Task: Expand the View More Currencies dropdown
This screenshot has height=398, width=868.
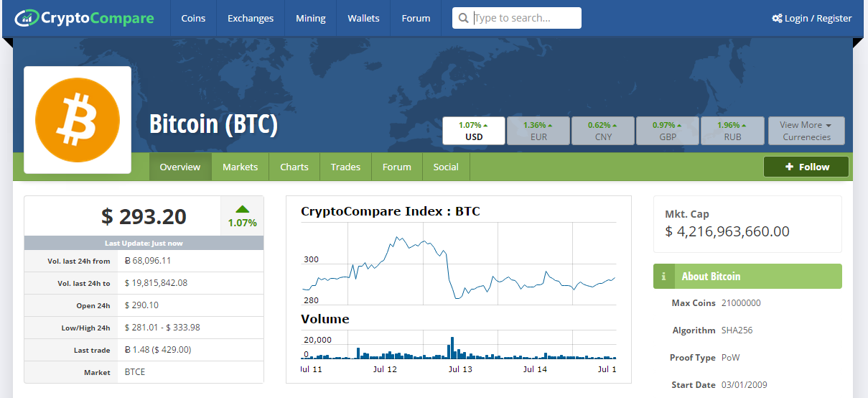Action: [806, 131]
